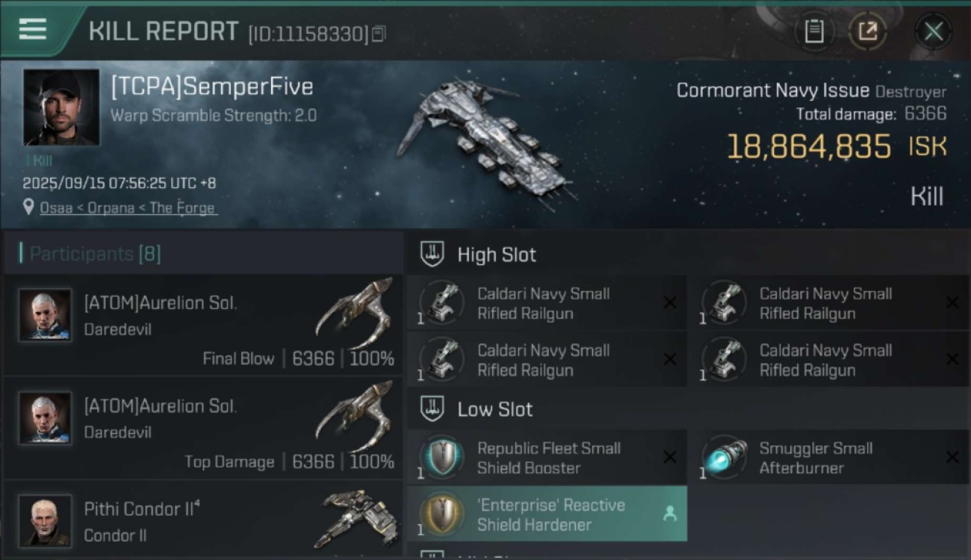Close the kill report window
The height and width of the screenshot is (560, 971).
[x=933, y=31]
